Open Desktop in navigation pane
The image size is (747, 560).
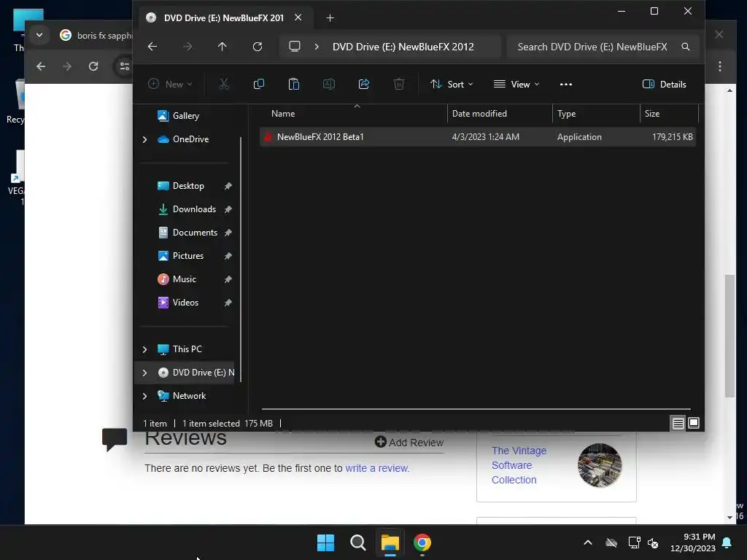(x=188, y=186)
